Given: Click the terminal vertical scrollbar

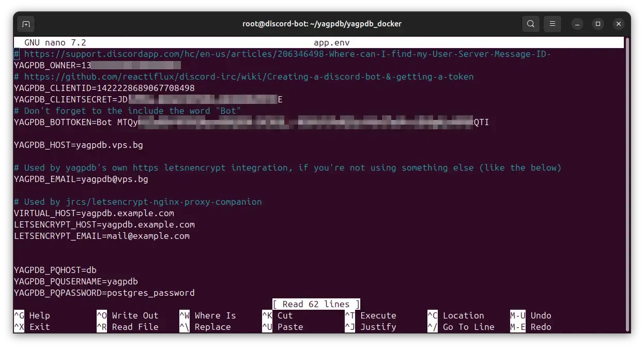Looking at the screenshot, I should 627,181.
